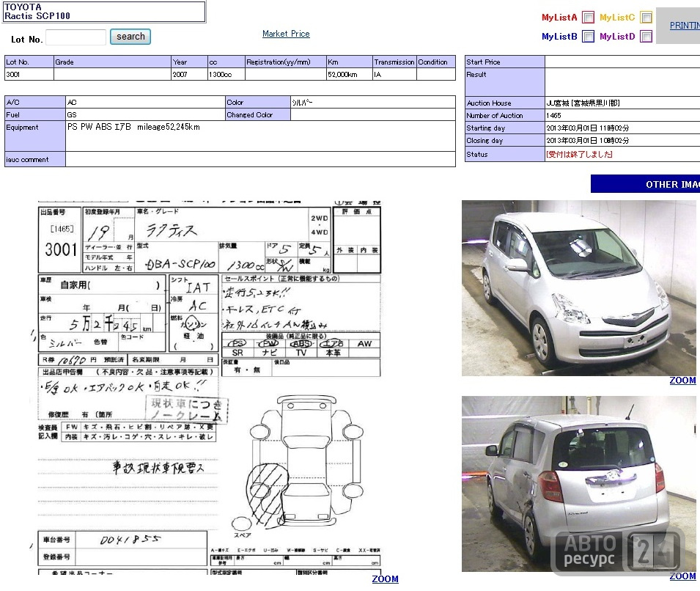
Task: Click the Changed Color label
Action: pos(257,115)
